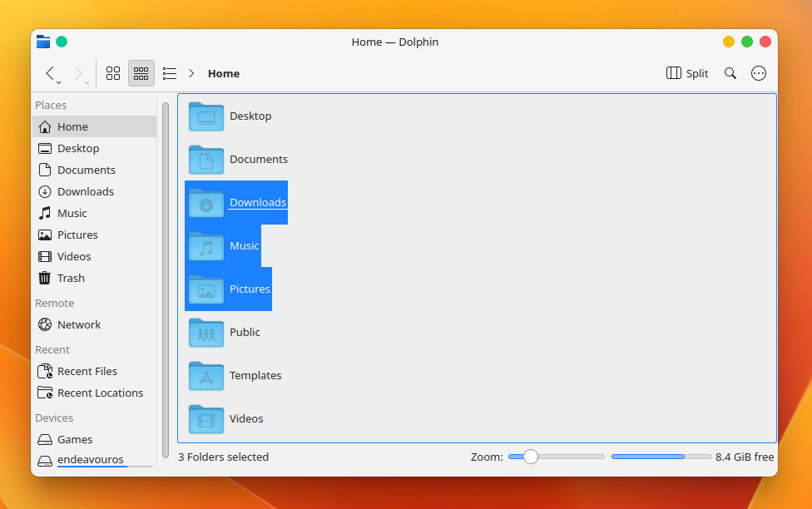Click the Dolphin app icon in title bar

(x=43, y=42)
